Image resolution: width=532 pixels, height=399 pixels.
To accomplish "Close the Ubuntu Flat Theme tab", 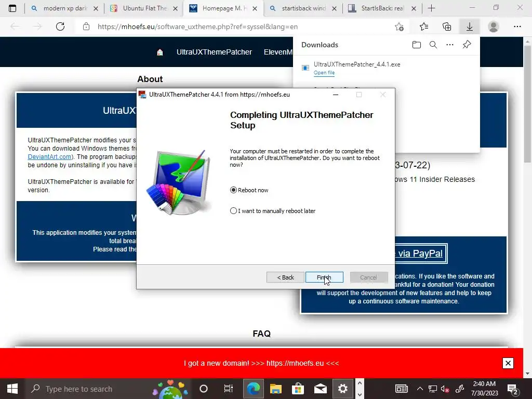I will tap(175, 9).
